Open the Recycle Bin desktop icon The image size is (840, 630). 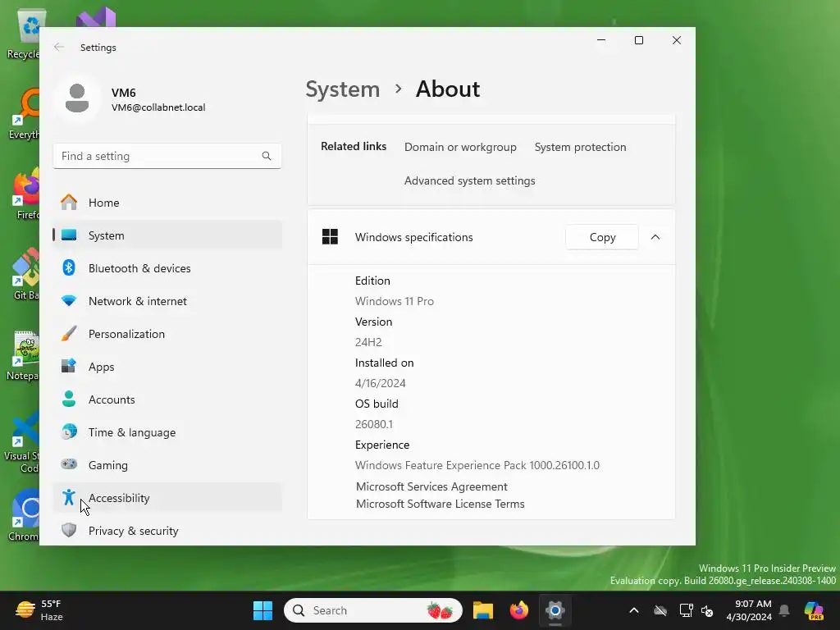pos(24,33)
